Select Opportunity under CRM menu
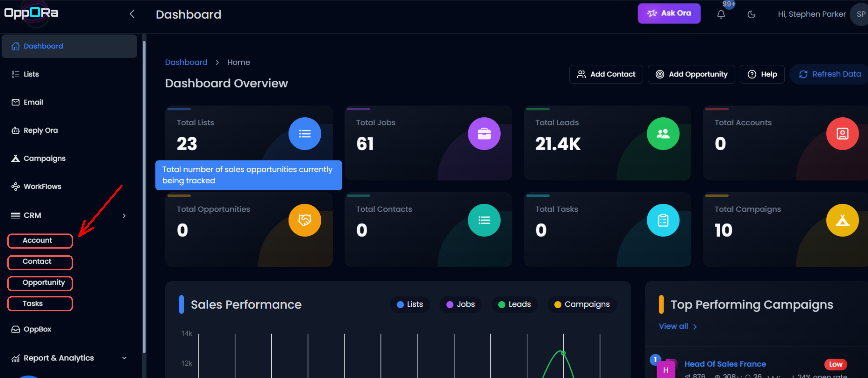Image resolution: width=868 pixels, height=378 pixels. [43, 283]
